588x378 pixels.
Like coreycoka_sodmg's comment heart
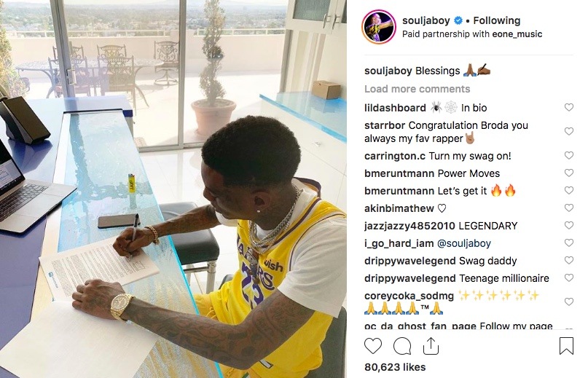(569, 302)
